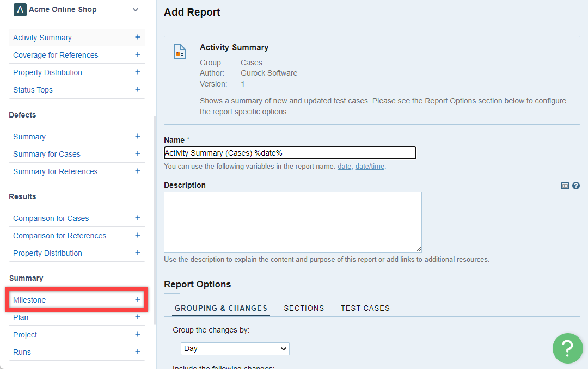This screenshot has width=588, height=369.
Task: Select the Grouping & Changes tab
Action: 220,308
